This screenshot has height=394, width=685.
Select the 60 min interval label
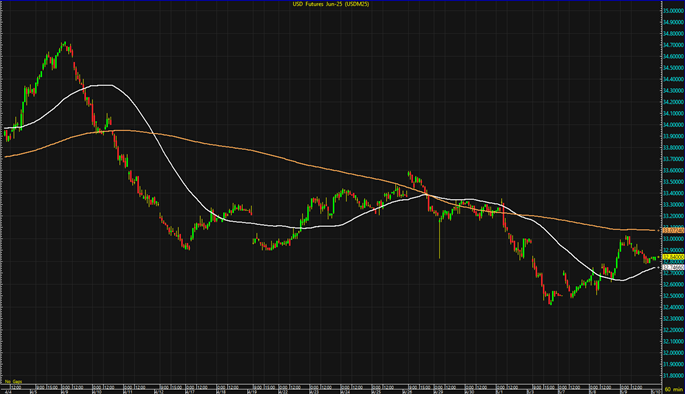pyautogui.click(x=673, y=389)
